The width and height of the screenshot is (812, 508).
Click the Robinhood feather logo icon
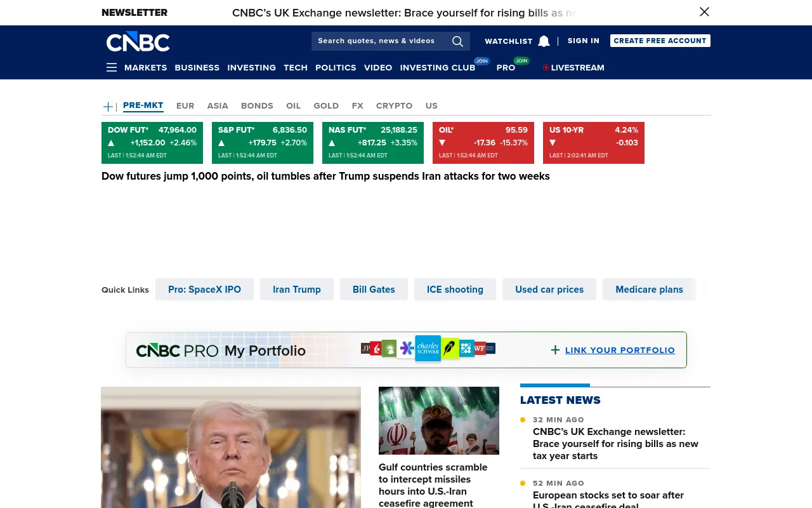point(450,348)
